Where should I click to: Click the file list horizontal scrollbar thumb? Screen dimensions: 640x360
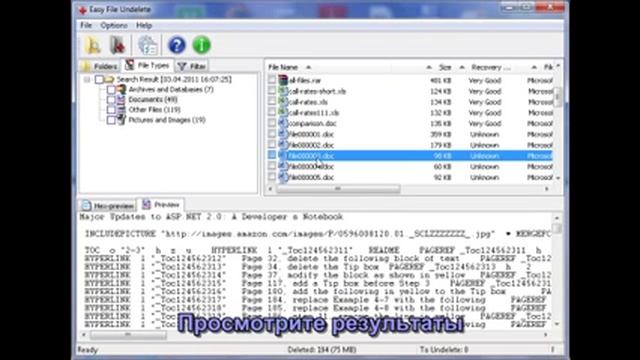pos(338,189)
